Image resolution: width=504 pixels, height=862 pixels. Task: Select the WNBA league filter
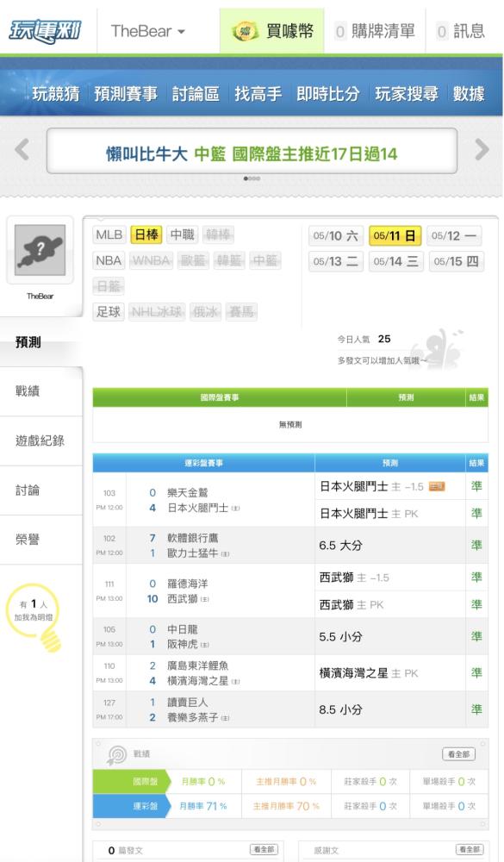coord(151,260)
